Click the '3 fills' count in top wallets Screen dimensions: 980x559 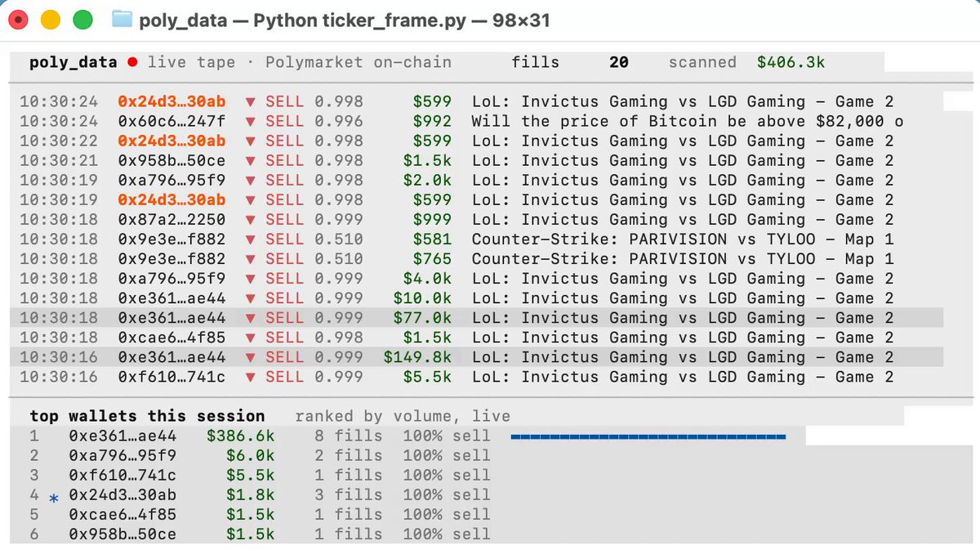349,495
